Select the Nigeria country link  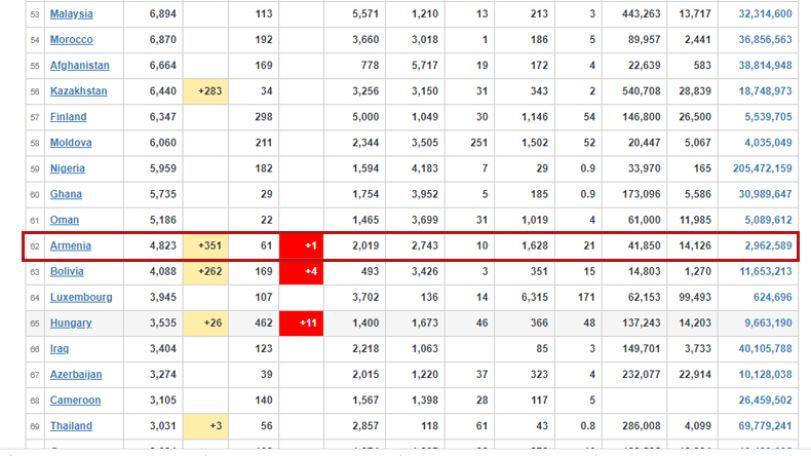67,169
